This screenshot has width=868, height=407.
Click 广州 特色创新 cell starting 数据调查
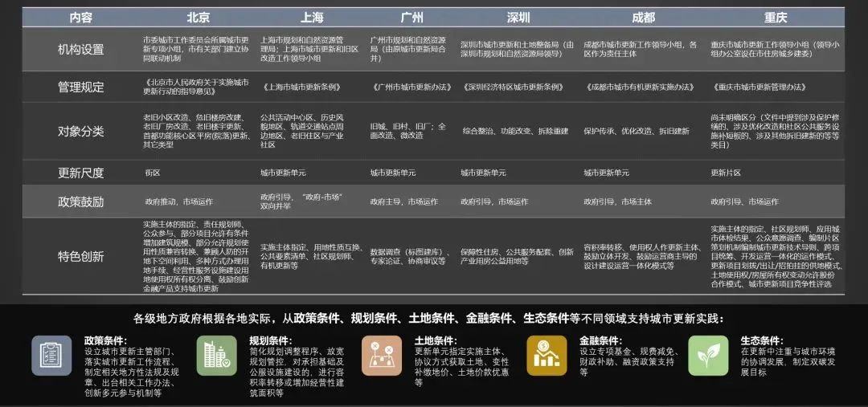(x=410, y=256)
